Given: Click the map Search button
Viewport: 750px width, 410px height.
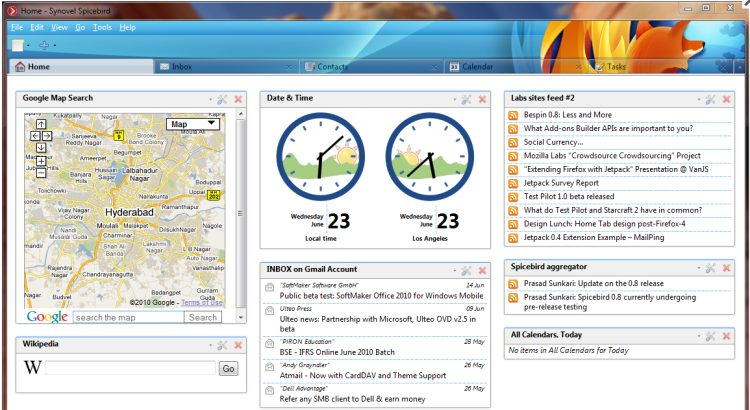Looking at the screenshot, I should click(x=203, y=317).
